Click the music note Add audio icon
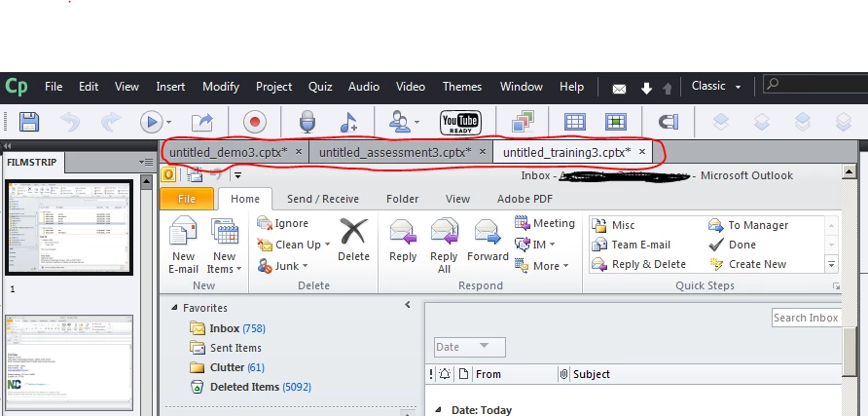 348,122
